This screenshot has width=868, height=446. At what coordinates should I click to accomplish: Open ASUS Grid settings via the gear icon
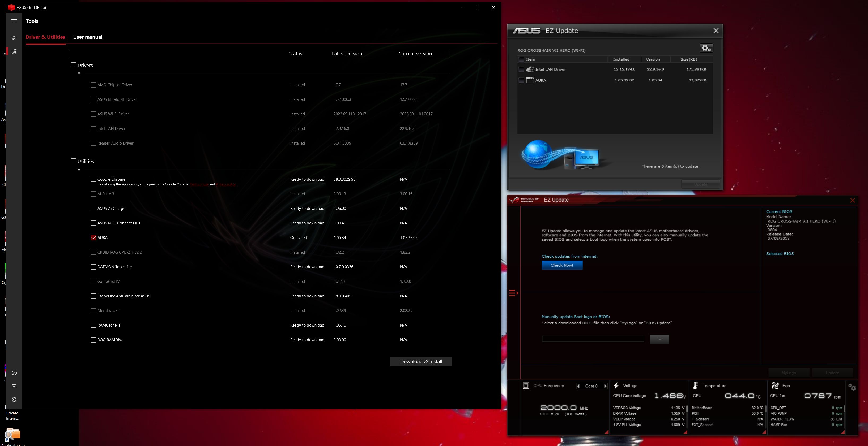(14, 399)
